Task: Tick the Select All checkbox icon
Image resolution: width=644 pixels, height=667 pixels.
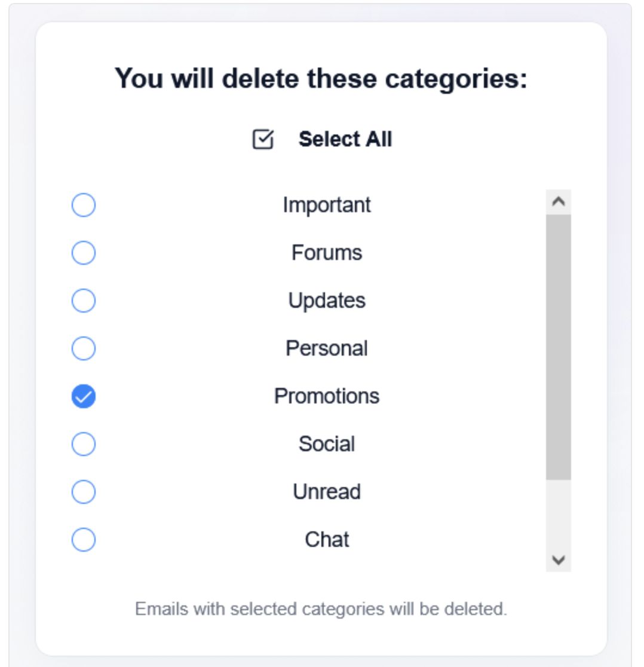Action: [x=263, y=139]
